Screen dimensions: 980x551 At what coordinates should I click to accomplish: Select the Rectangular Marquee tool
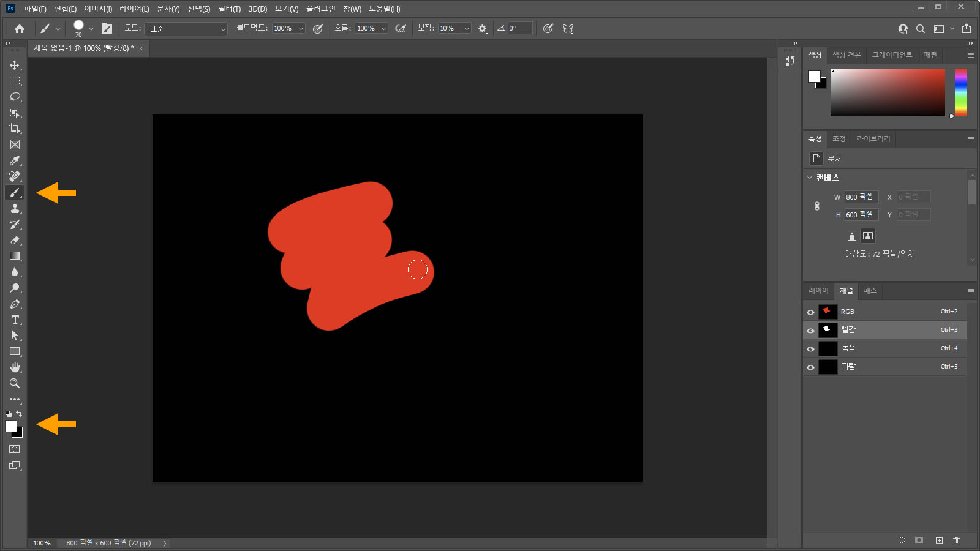[15, 81]
